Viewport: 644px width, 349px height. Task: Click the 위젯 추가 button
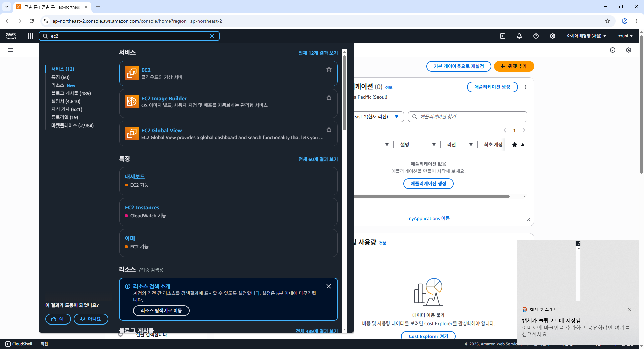(514, 66)
